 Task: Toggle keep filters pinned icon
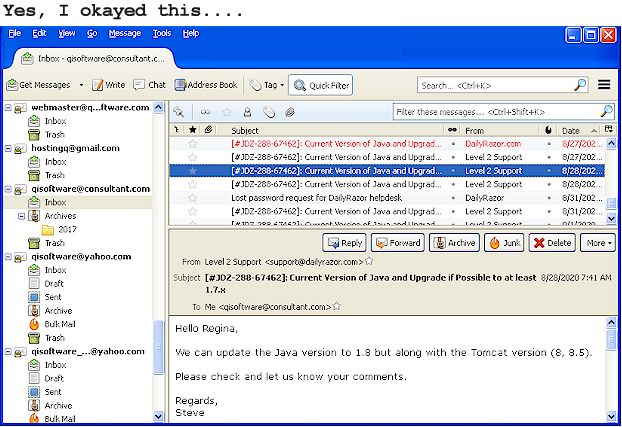tap(179, 112)
